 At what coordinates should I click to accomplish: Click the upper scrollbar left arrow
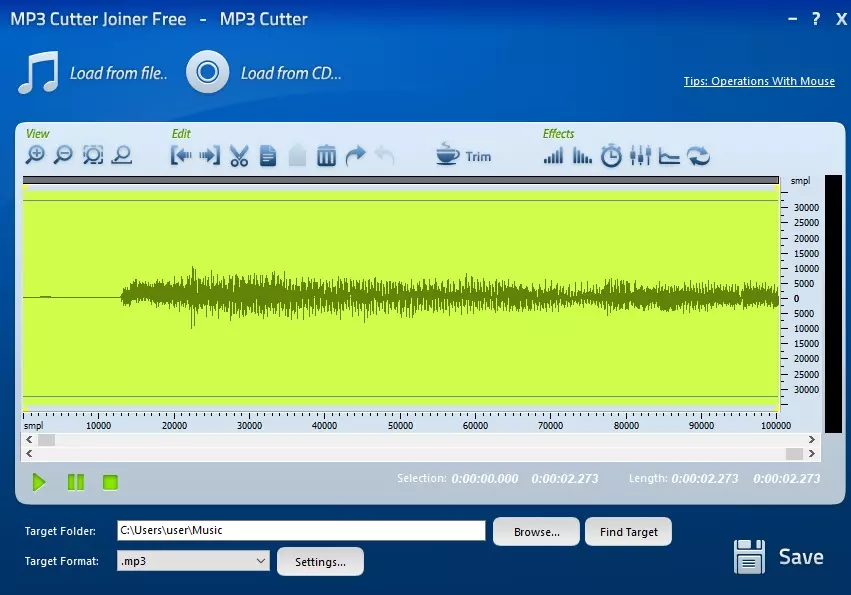[29, 440]
